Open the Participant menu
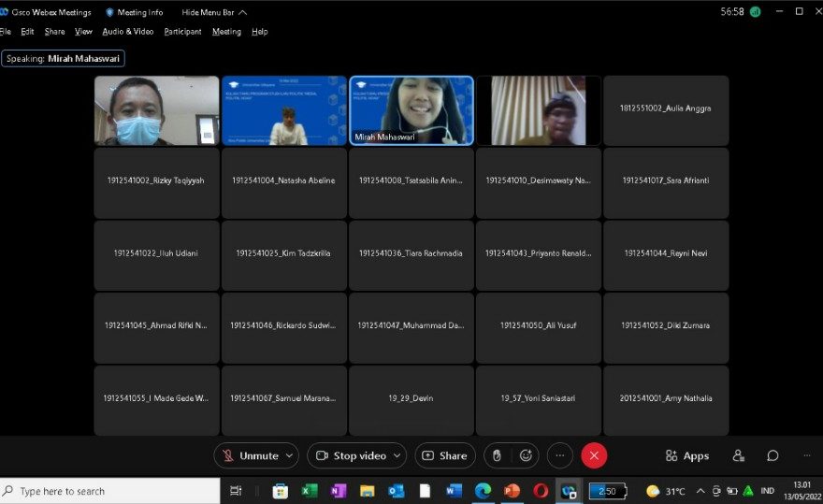The image size is (823, 504). pos(182,31)
